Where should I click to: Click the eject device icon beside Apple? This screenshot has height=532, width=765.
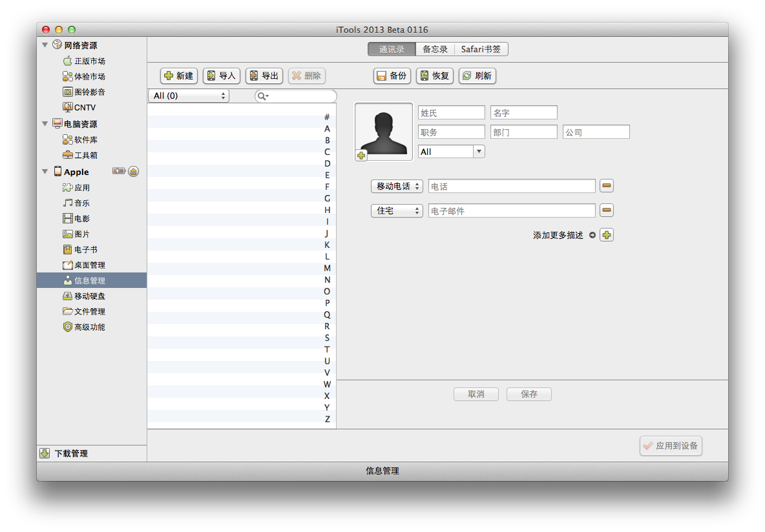click(133, 172)
